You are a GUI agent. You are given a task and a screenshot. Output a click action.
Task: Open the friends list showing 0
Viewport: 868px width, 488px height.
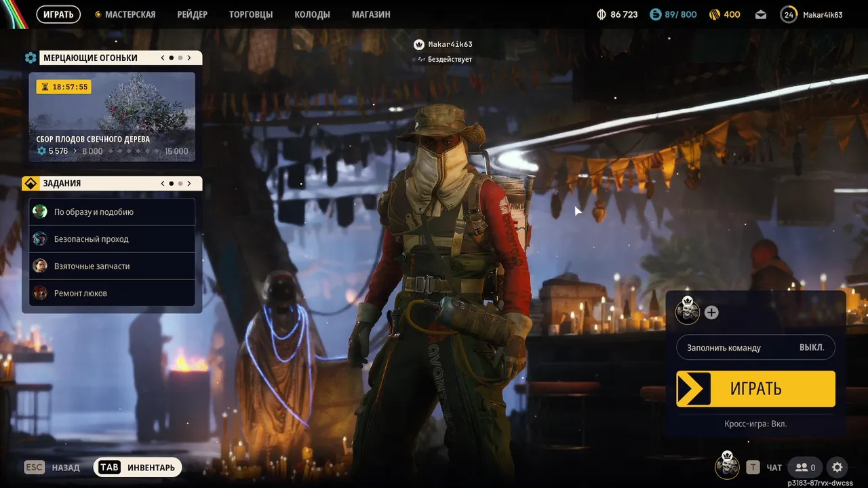[x=806, y=467]
